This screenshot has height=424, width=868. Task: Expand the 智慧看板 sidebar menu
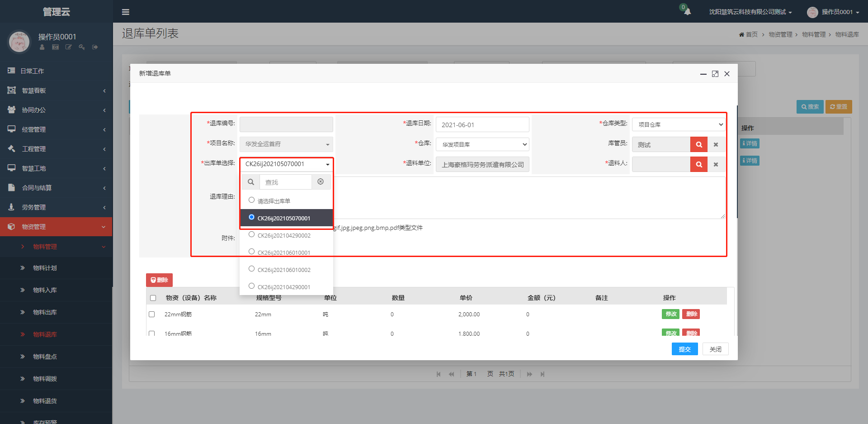(x=56, y=91)
